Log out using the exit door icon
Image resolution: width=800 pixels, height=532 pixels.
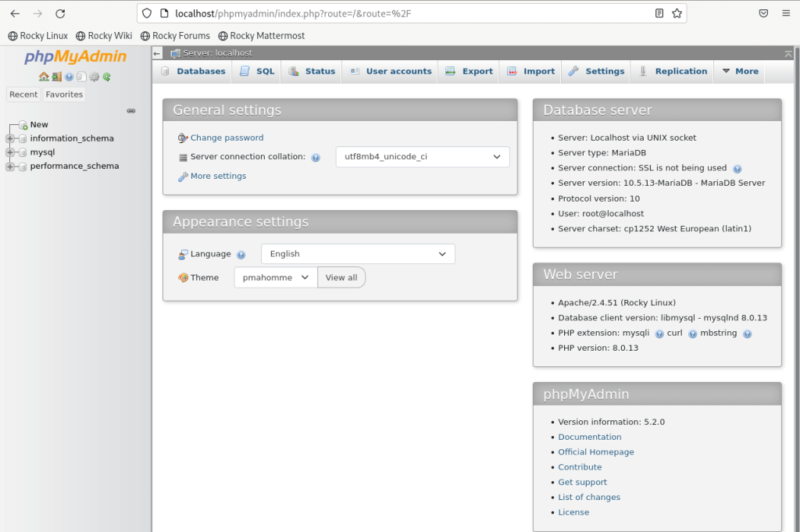56,77
